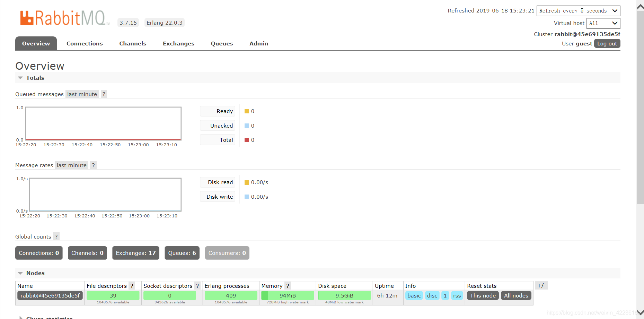Click the info tag labeled 1
Image resolution: width=644 pixels, height=319 pixels.
click(x=445, y=295)
